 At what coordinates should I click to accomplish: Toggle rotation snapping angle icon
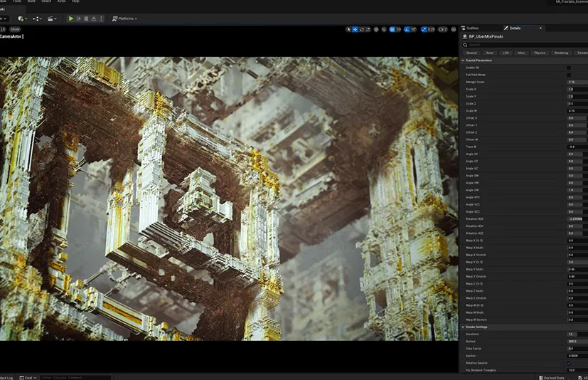[x=407, y=29]
